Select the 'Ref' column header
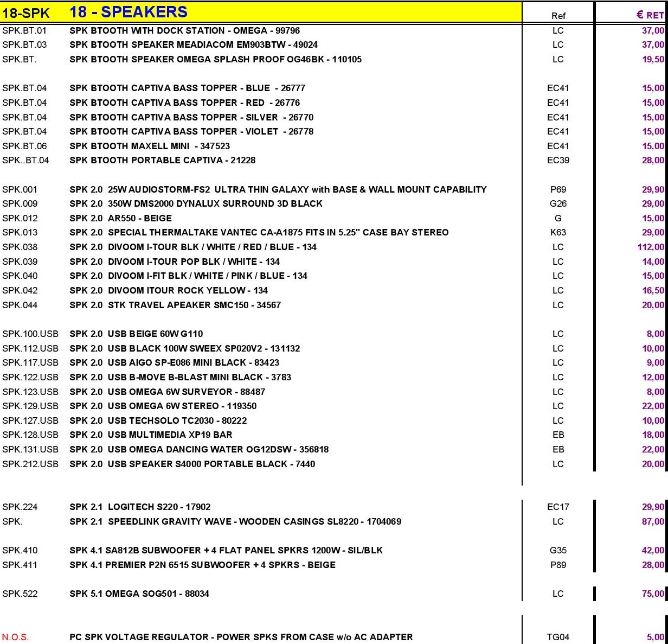The width and height of the screenshot is (668, 644). (558, 16)
